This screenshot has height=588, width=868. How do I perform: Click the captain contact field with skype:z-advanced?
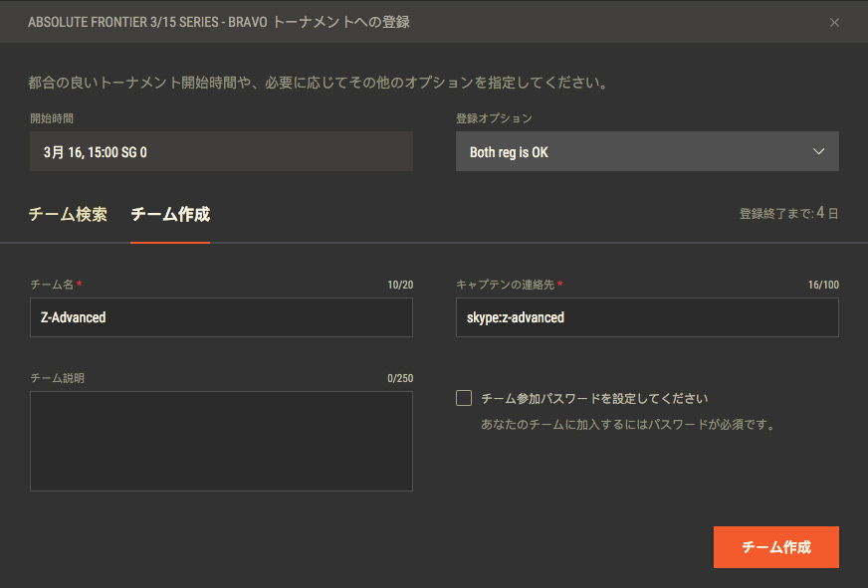(647, 317)
